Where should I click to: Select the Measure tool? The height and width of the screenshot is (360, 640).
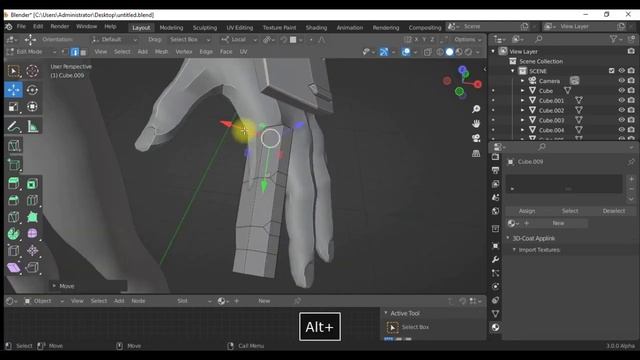pos(32,127)
